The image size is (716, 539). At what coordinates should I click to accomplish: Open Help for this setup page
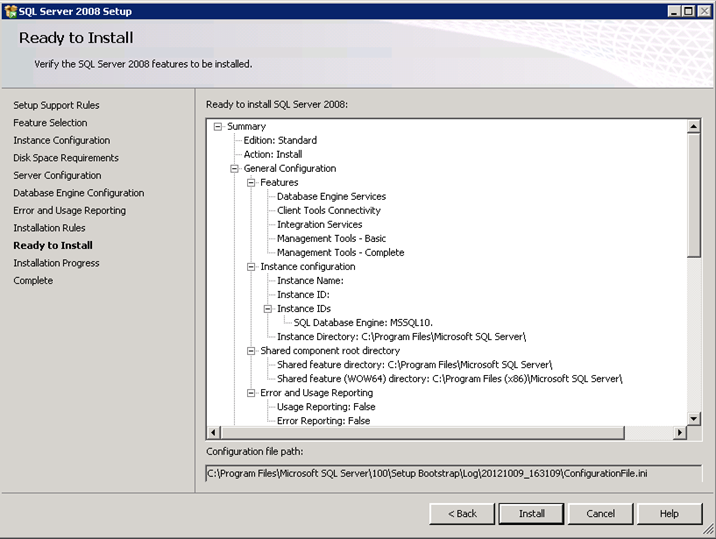pyautogui.click(x=669, y=514)
